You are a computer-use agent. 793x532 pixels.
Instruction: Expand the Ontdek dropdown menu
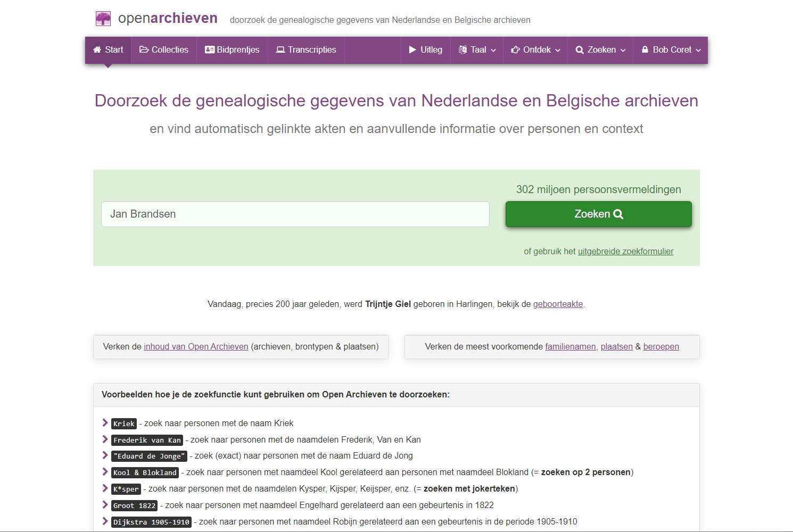535,50
